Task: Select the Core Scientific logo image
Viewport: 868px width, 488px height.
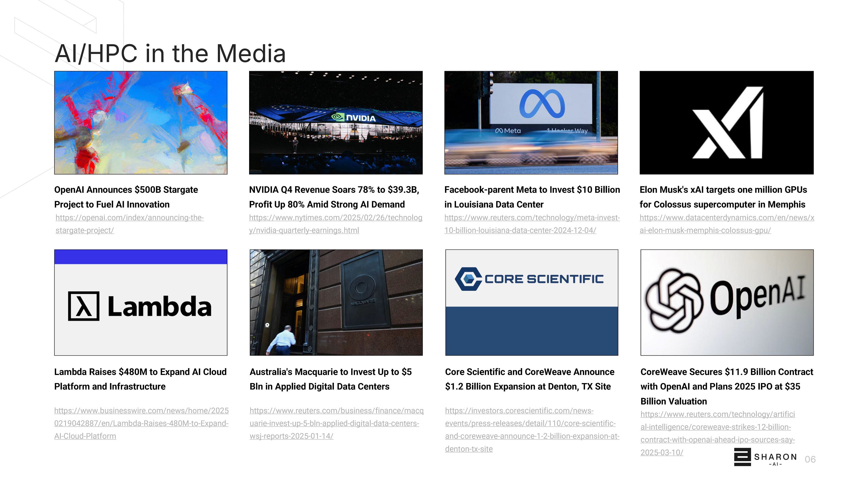Action: 532,302
